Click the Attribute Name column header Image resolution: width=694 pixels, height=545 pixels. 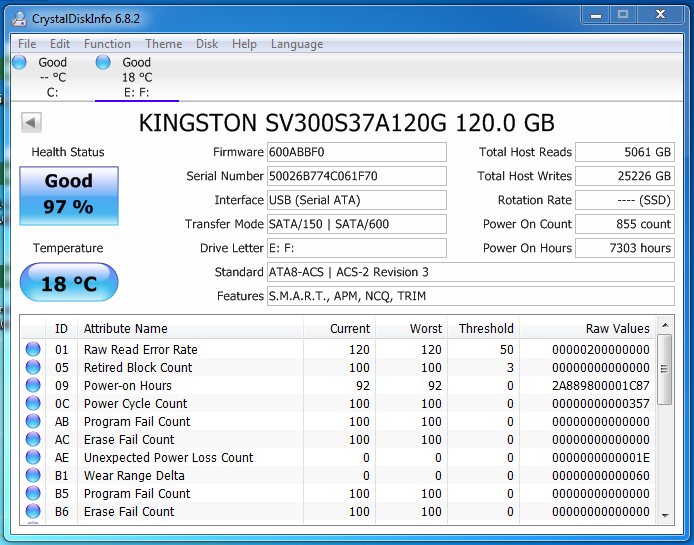[x=190, y=328]
